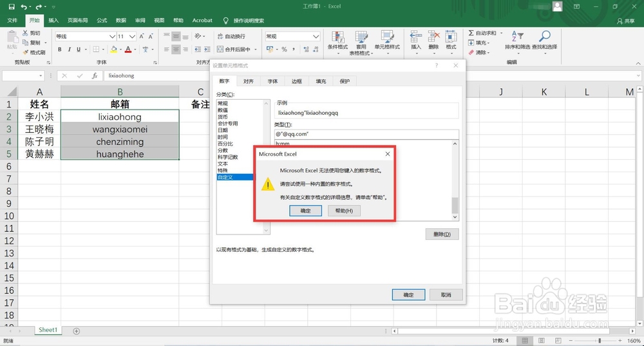Expand the Name Box dropdown
This screenshot has height=346, width=644.
[40, 75]
